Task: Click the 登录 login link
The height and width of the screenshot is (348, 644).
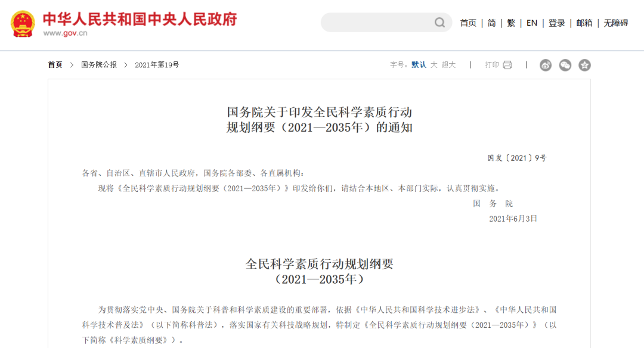Action: tap(557, 23)
